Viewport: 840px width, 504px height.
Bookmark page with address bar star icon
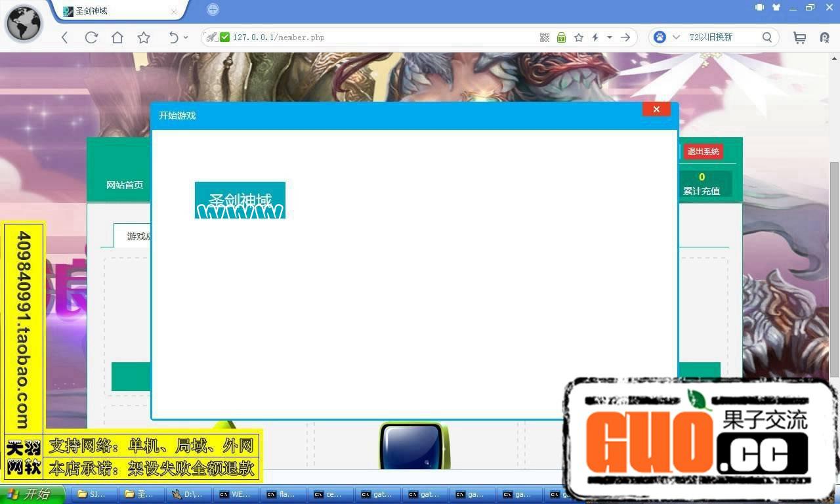[x=579, y=37]
